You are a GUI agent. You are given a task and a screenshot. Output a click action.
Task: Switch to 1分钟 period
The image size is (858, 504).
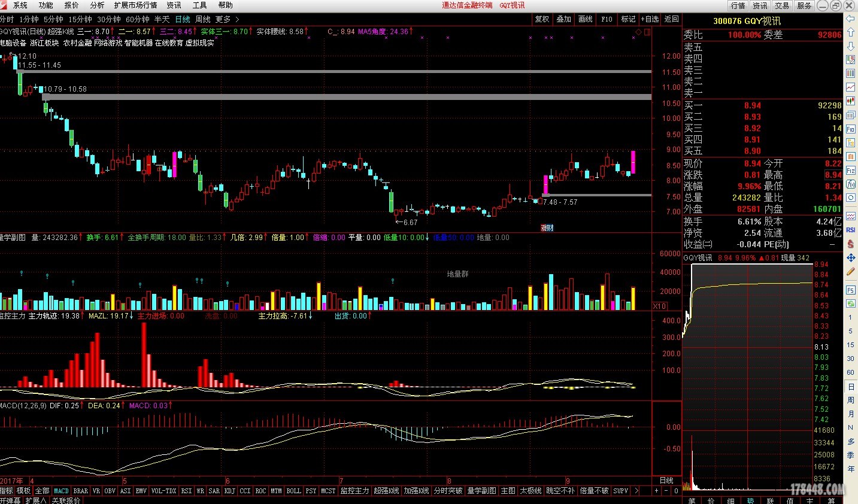pos(29,19)
